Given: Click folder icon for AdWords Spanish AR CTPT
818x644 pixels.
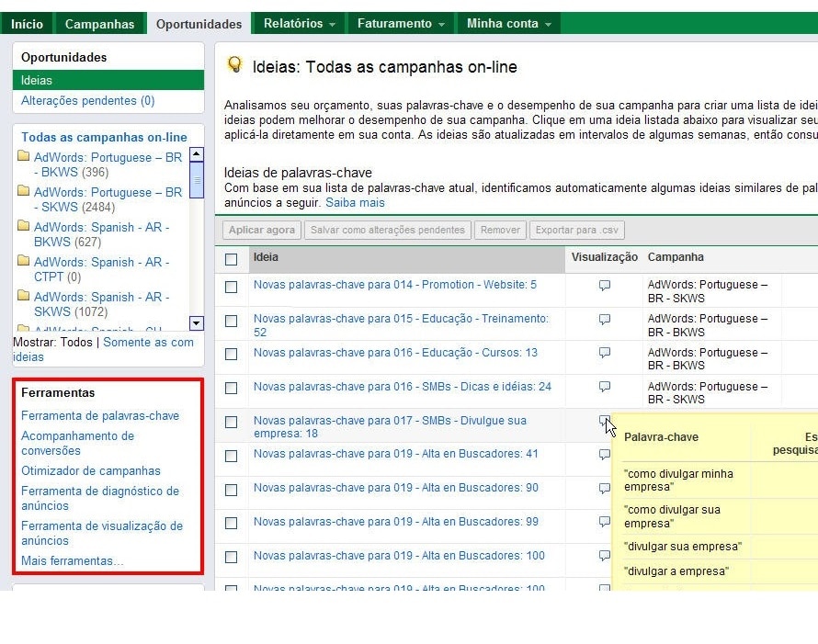Looking at the screenshot, I should coord(24,262).
